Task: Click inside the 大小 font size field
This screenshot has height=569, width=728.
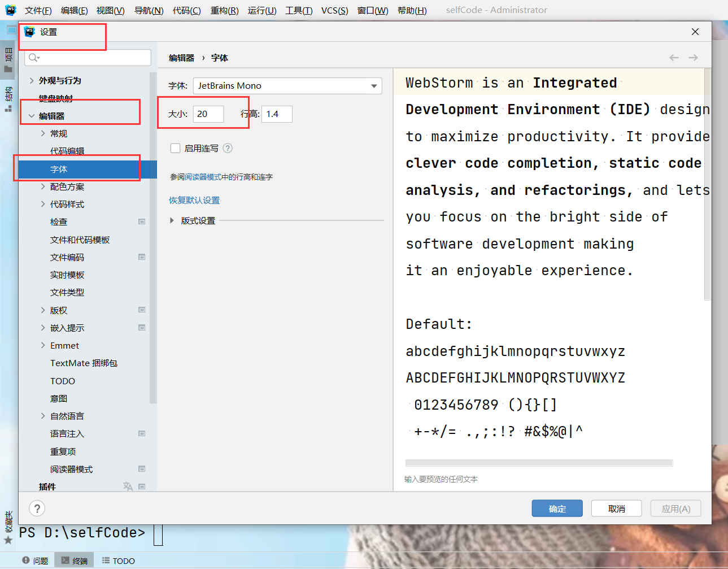Action: pyautogui.click(x=208, y=114)
